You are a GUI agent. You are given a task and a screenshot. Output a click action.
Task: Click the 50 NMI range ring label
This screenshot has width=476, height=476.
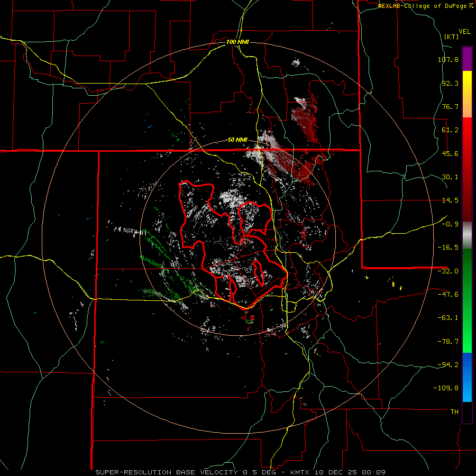pyautogui.click(x=237, y=140)
